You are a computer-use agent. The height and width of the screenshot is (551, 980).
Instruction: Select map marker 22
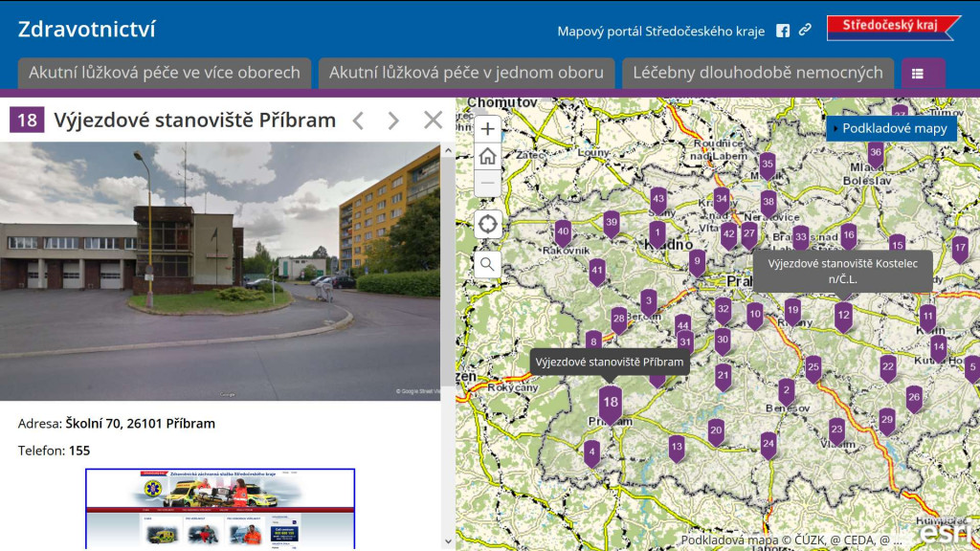pyautogui.click(x=888, y=368)
